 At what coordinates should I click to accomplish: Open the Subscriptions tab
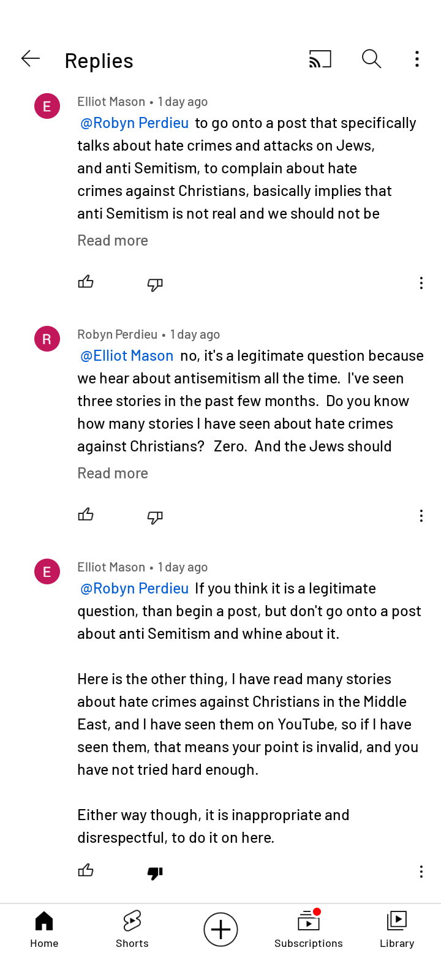(309, 929)
